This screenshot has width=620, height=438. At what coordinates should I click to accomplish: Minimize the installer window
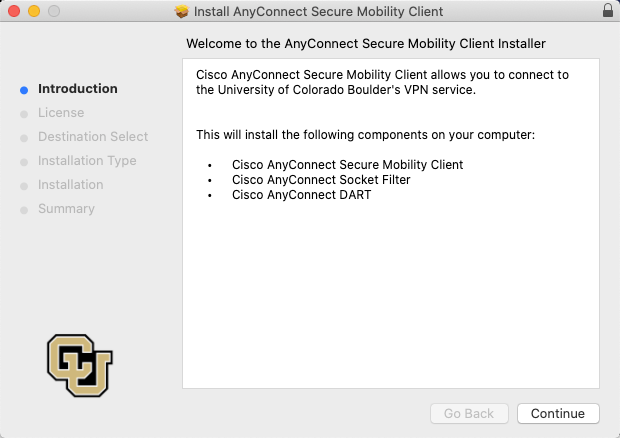pyautogui.click(x=33, y=11)
